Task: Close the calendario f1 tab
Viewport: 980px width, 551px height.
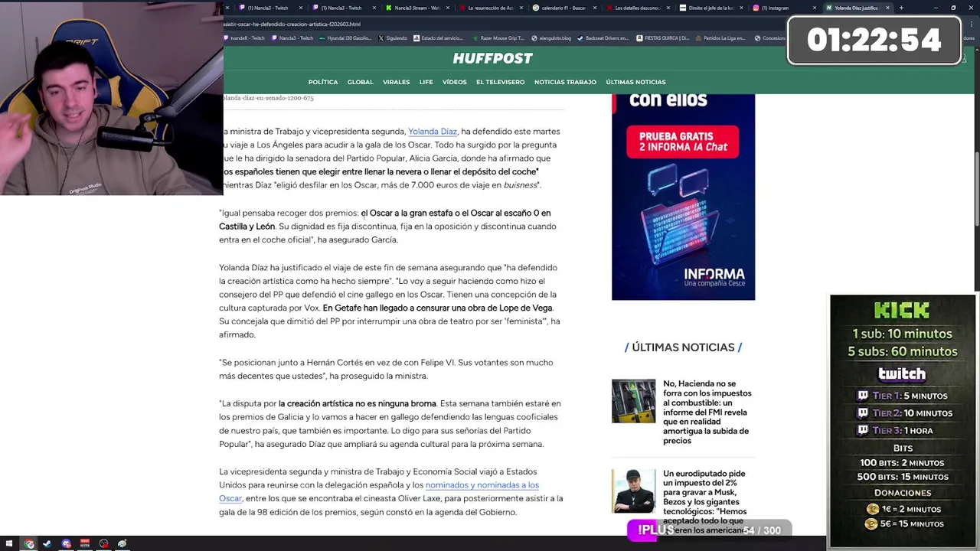Action: (x=594, y=8)
